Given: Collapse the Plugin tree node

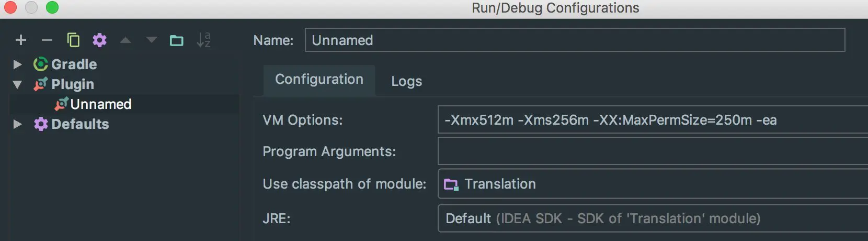Looking at the screenshot, I should (x=17, y=84).
